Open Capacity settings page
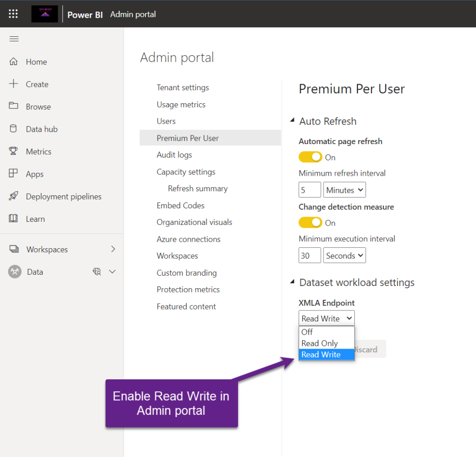This screenshot has height=457, width=476. pos(186,172)
